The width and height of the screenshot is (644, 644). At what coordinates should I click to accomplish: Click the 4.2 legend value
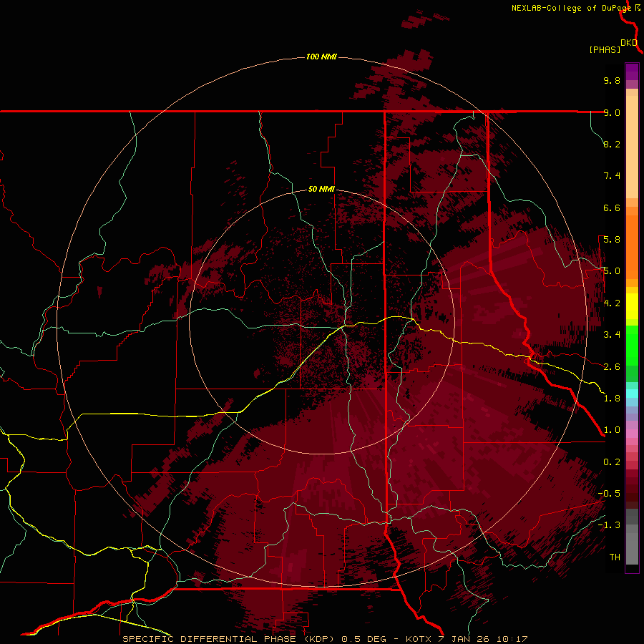click(612, 303)
